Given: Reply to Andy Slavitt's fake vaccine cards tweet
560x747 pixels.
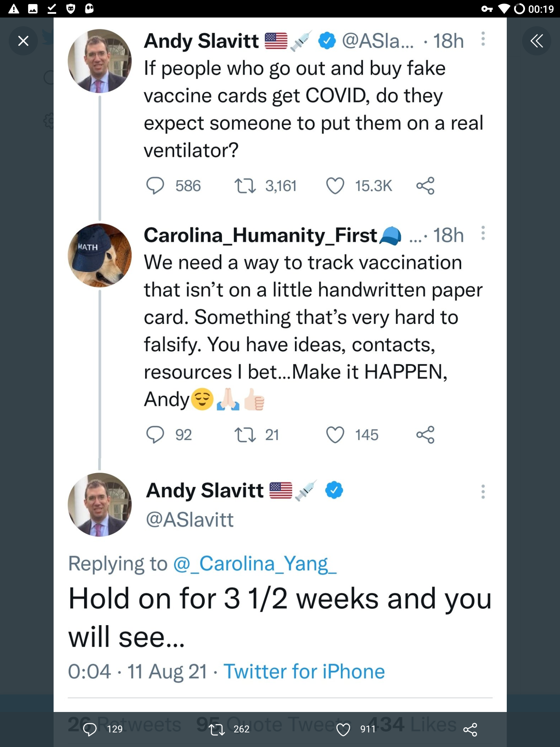Looking at the screenshot, I should (x=155, y=186).
